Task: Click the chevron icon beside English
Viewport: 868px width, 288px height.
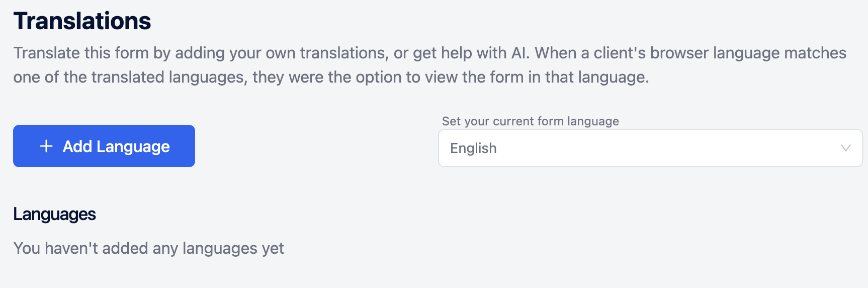Action: coord(845,148)
